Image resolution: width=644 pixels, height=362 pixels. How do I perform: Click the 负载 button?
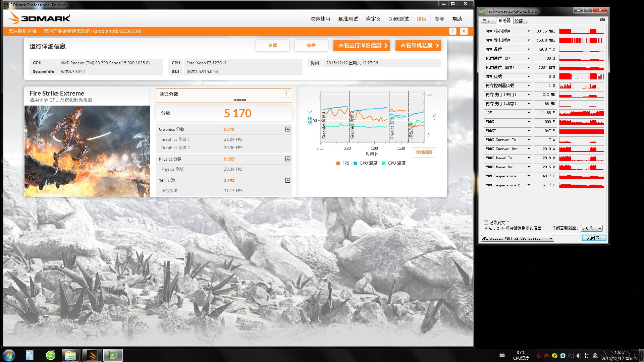273,46
